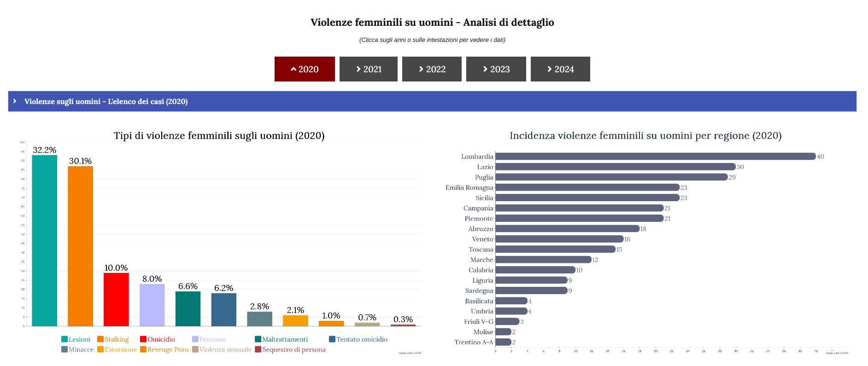Click the dark green 6.6% bar
The width and height of the screenshot is (868, 366).
coord(188,309)
